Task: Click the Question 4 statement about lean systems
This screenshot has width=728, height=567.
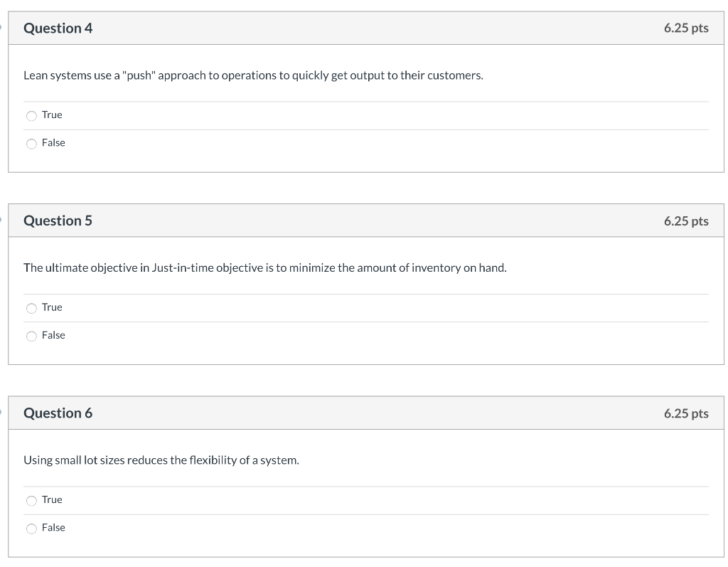Action: 253,75
